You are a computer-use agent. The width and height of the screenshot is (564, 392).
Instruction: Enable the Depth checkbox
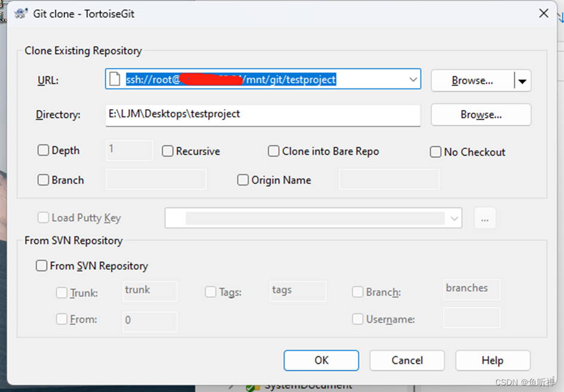[43, 150]
